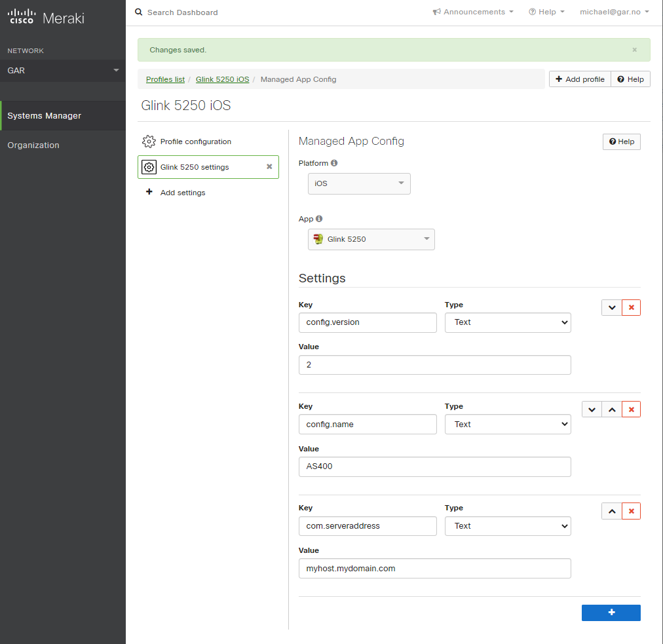Image resolution: width=663 pixels, height=644 pixels.
Task: Expand Type dropdown for config.version
Action: coord(508,322)
